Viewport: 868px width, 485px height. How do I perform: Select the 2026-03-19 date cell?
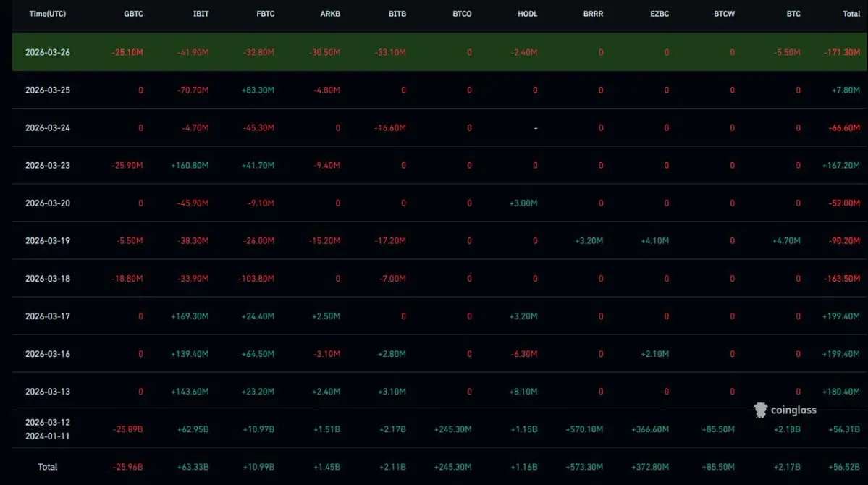(x=48, y=241)
